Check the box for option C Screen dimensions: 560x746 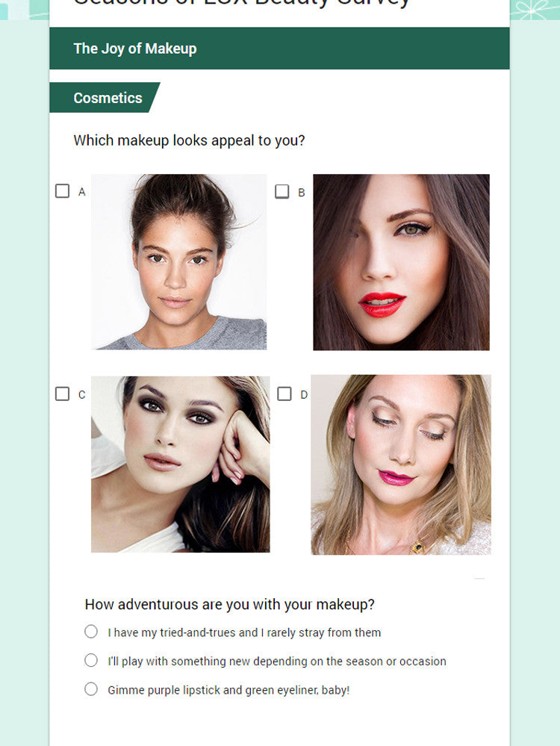point(62,394)
